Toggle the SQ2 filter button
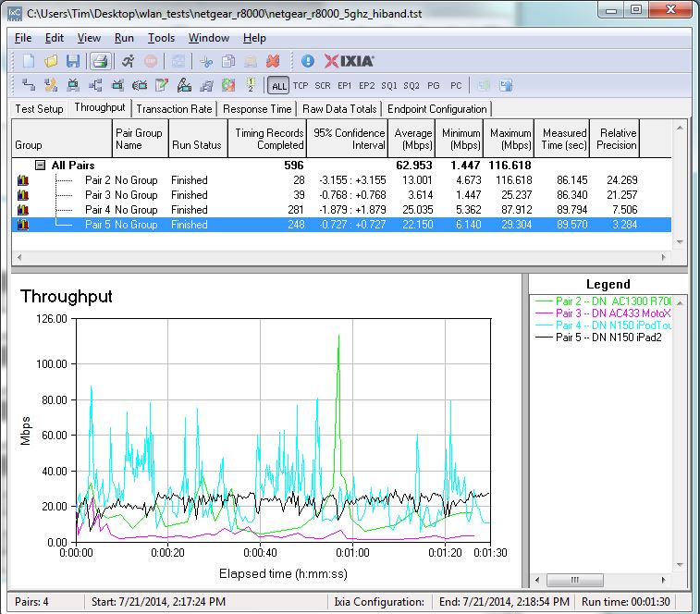Image resolution: width=700 pixels, height=614 pixels. [411, 86]
